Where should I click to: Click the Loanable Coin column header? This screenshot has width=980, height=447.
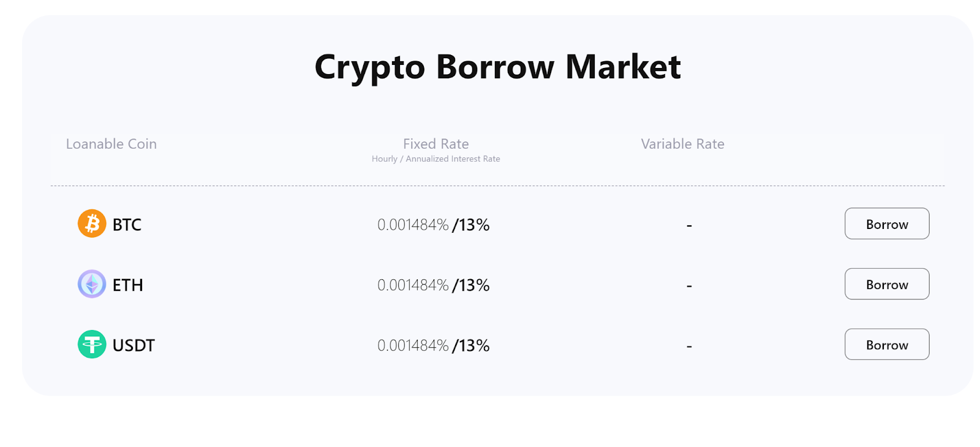[x=111, y=144]
